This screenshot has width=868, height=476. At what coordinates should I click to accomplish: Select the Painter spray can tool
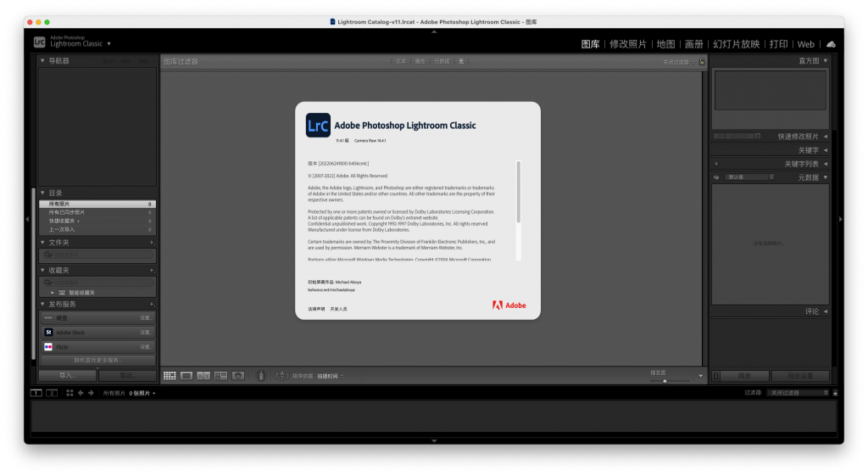pos(261,376)
